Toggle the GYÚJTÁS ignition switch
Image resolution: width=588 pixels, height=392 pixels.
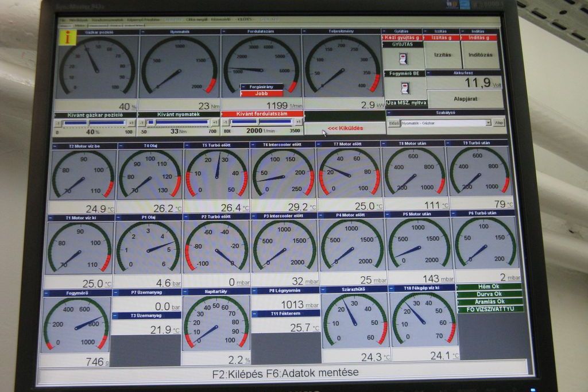403,59
